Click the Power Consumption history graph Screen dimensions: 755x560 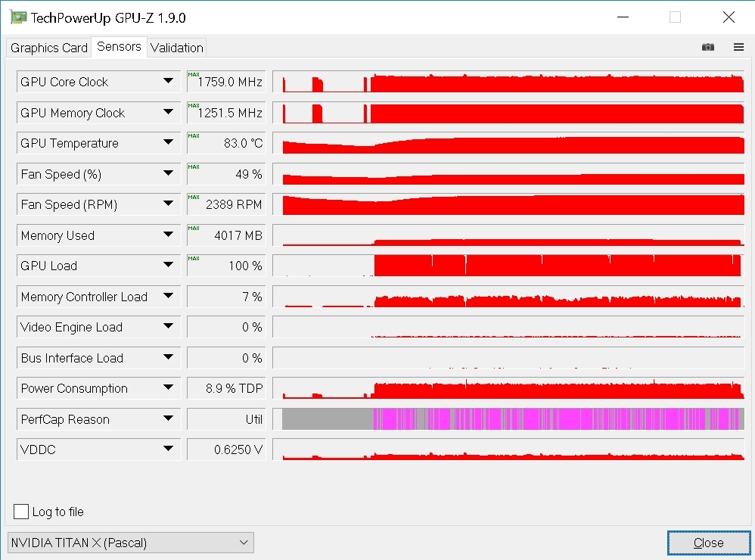[508, 388]
